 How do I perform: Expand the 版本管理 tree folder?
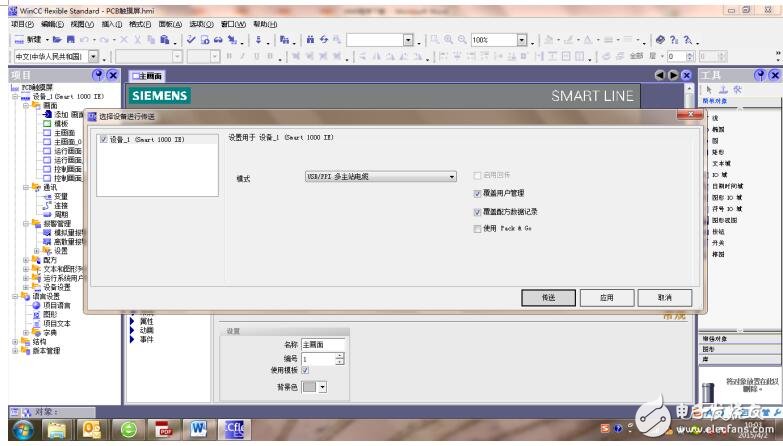pyautogui.click(x=15, y=351)
